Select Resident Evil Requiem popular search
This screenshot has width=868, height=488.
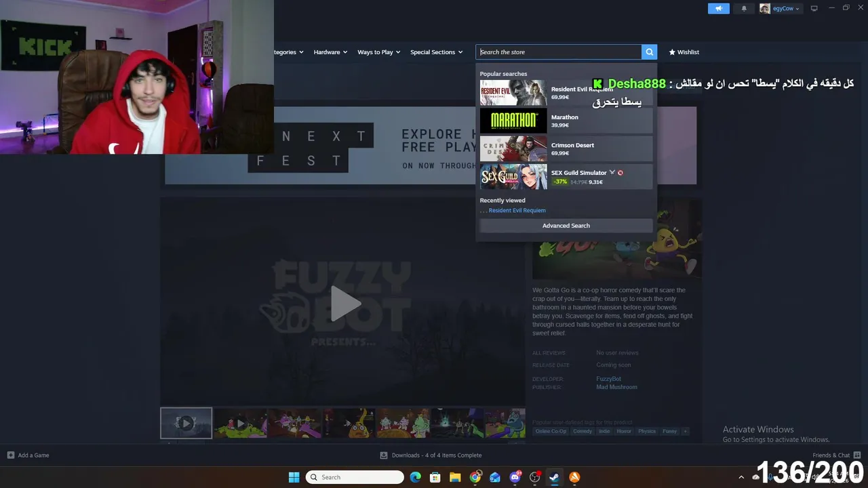click(x=566, y=93)
